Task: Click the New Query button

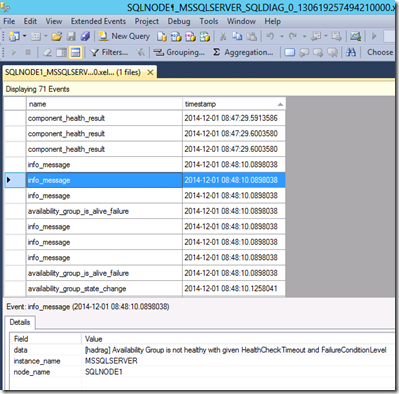Action: 124,36
